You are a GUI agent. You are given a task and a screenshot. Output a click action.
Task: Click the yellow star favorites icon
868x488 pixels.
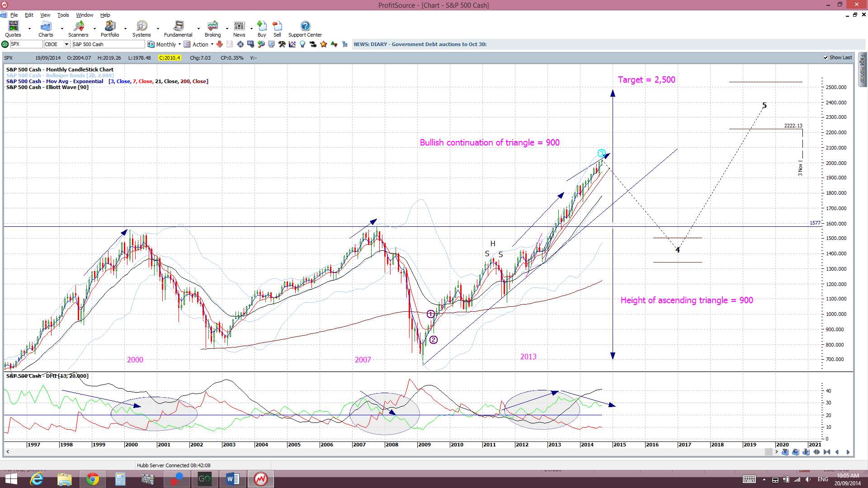pos(324,44)
